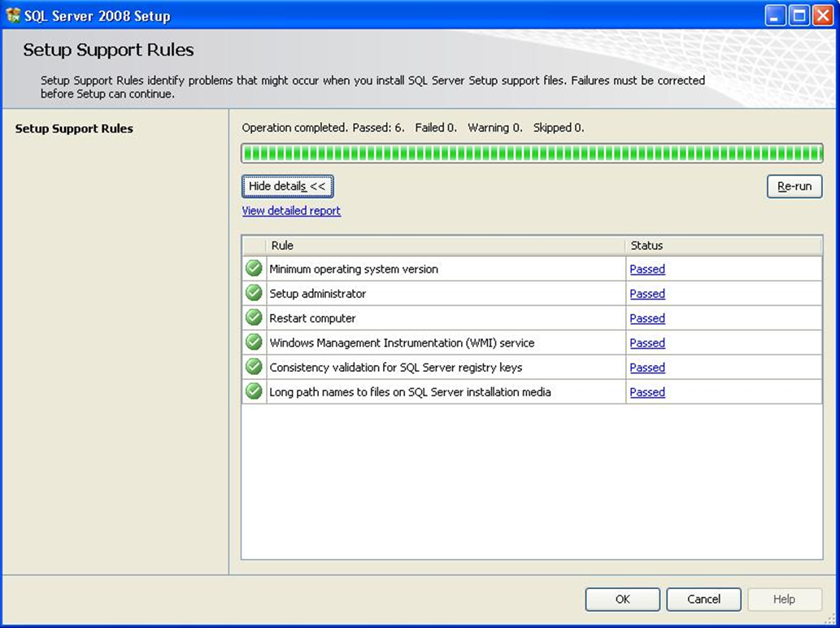Click the green check icon beside Restart computer

(x=254, y=317)
